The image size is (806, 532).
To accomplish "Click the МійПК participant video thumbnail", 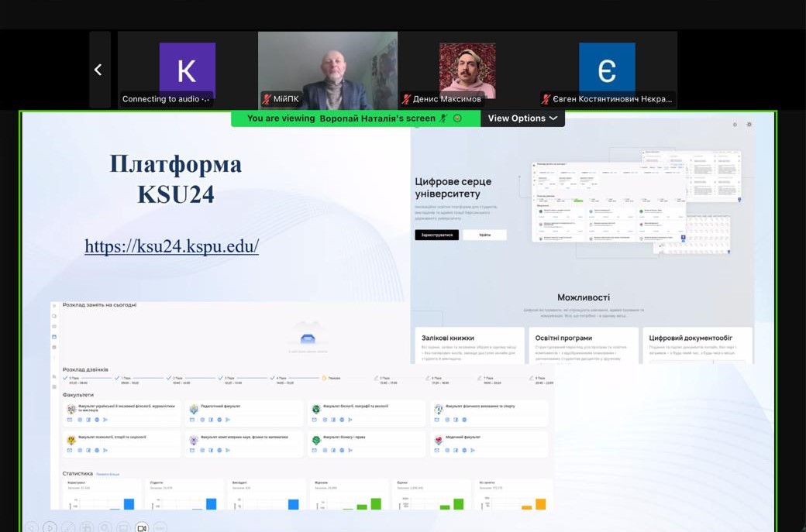I will 327,68.
